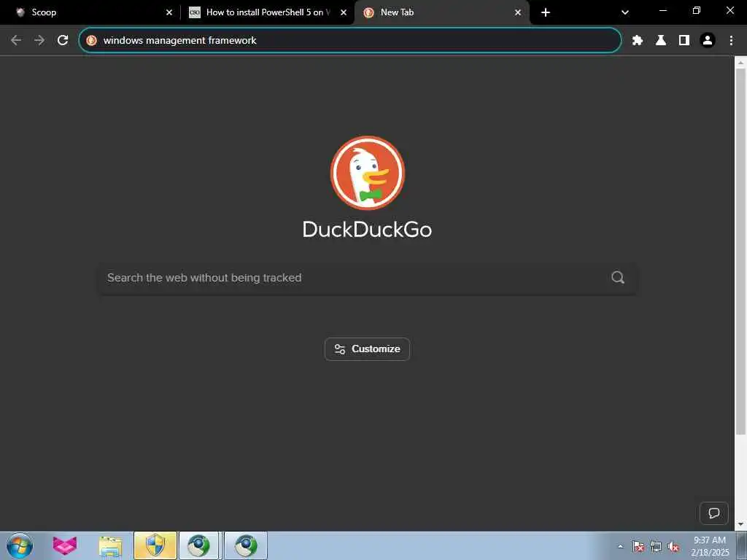This screenshot has width=747, height=560.
Task: Open the Chrome Labs flask icon
Action: [660, 41]
